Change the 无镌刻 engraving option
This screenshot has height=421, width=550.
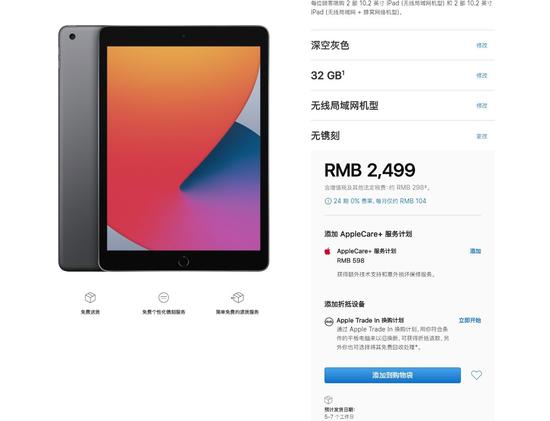[x=482, y=136]
